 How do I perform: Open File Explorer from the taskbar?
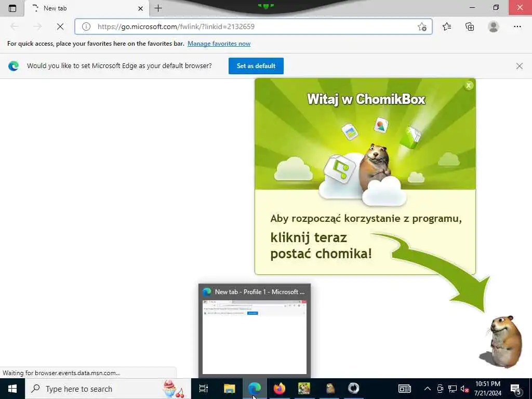tap(229, 389)
